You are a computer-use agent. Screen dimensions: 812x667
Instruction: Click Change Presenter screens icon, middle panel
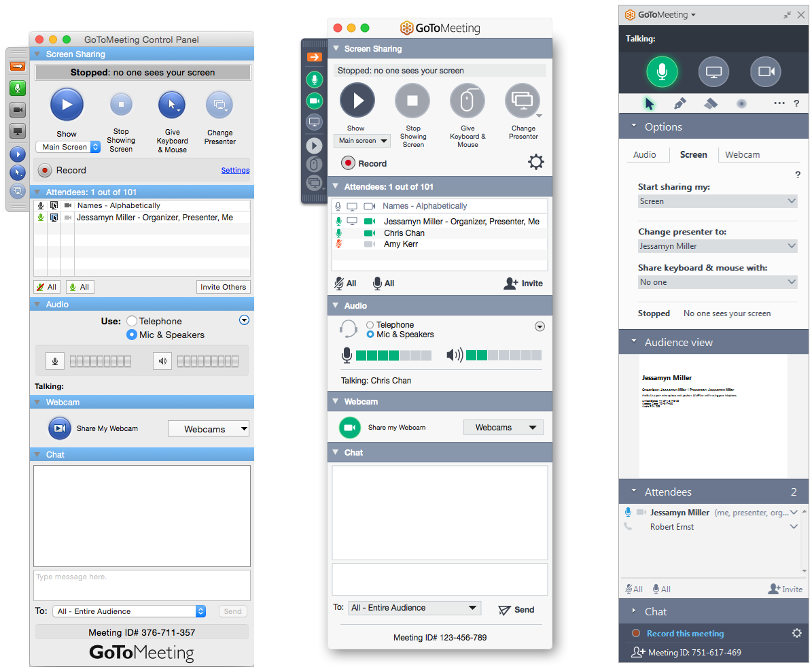coord(523,101)
